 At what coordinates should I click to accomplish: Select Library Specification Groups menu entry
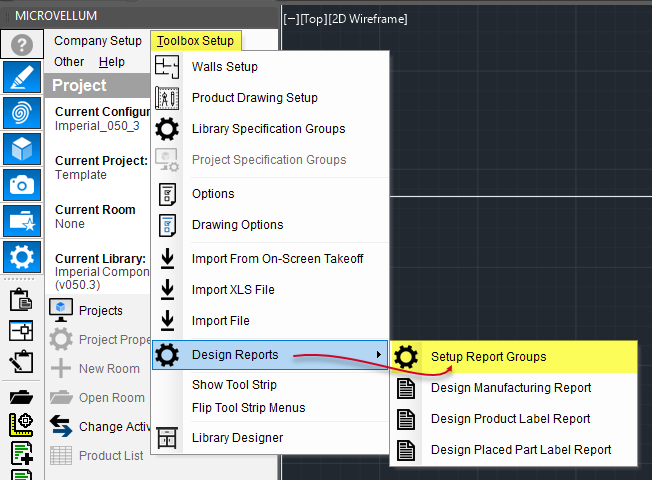click(x=270, y=129)
